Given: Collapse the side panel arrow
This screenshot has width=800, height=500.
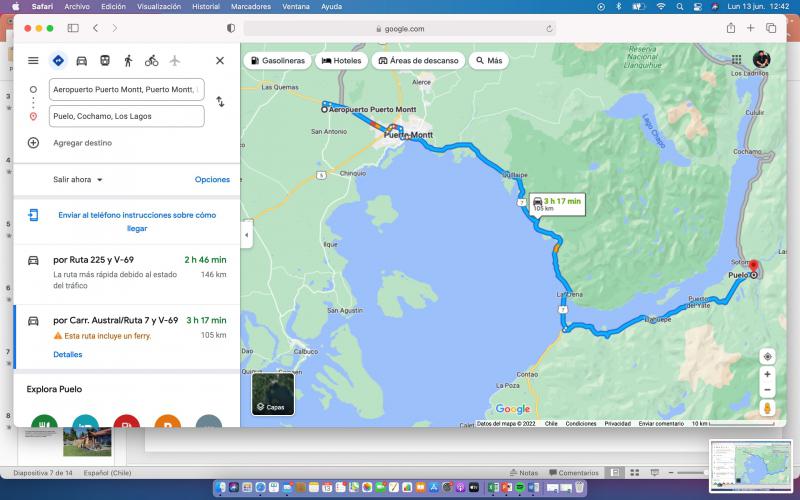Looking at the screenshot, I should pos(246,235).
